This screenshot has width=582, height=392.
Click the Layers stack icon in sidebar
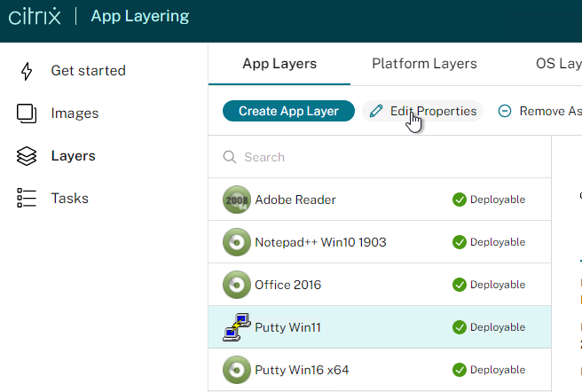click(27, 156)
